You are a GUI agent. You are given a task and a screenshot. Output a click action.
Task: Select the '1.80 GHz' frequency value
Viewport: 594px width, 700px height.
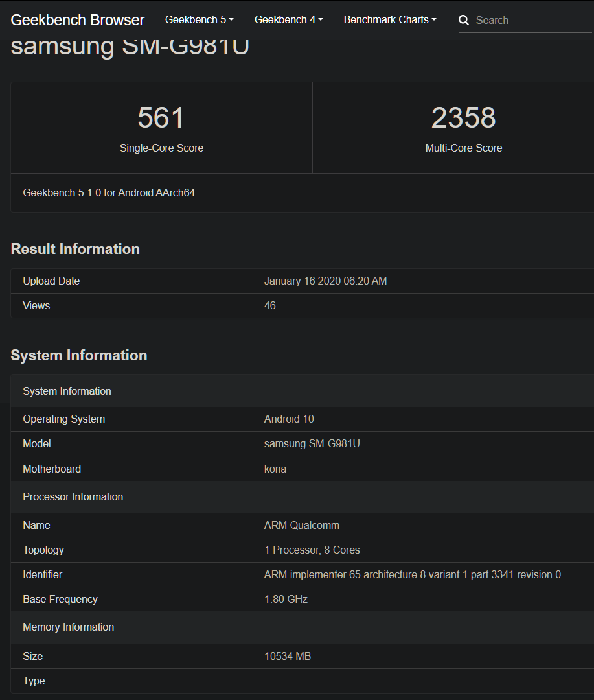(x=286, y=599)
